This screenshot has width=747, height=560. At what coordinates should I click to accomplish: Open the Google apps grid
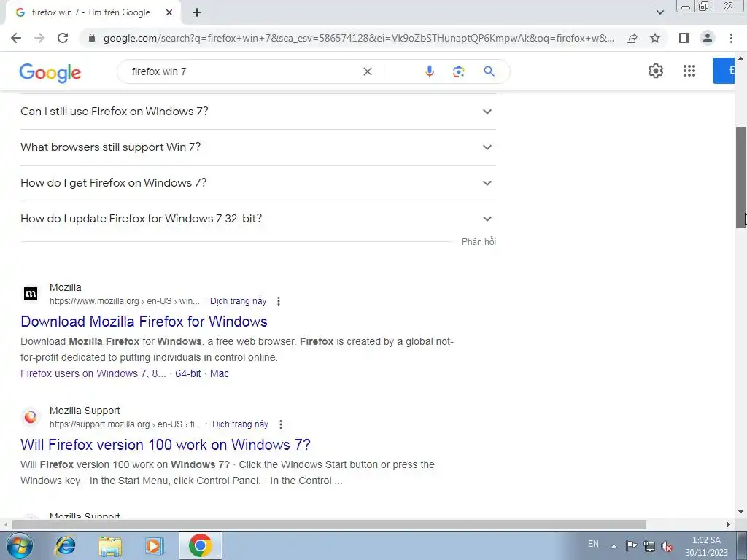tap(689, 71)
